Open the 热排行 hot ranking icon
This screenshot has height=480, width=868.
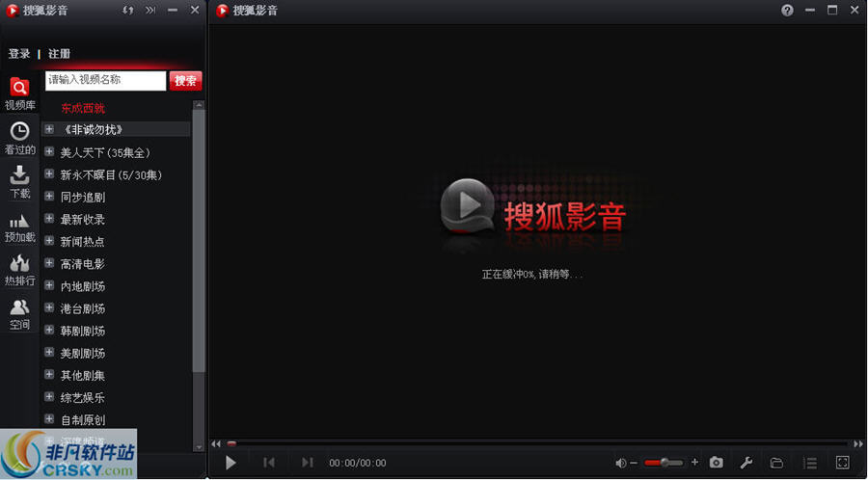point(20,270)
